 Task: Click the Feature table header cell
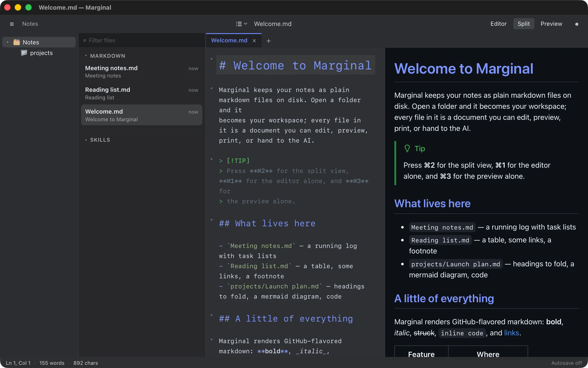point(421,352)
